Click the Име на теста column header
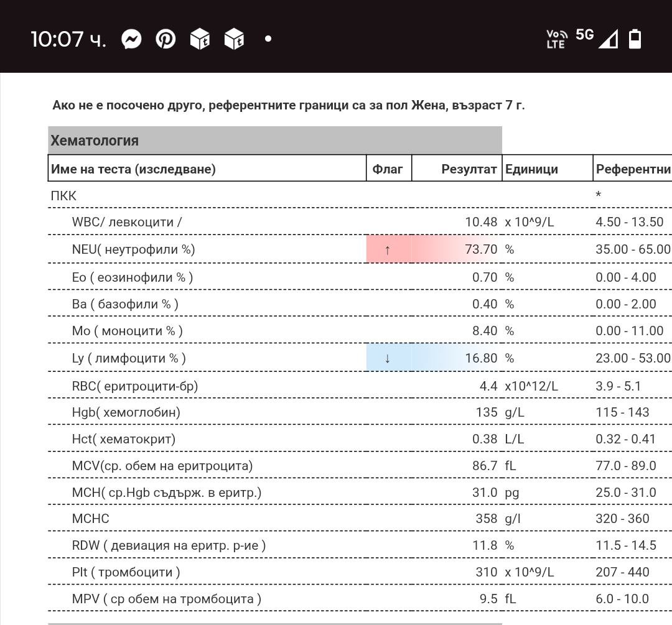The width and height of the screenshot is (672, 625). [133, 169]
